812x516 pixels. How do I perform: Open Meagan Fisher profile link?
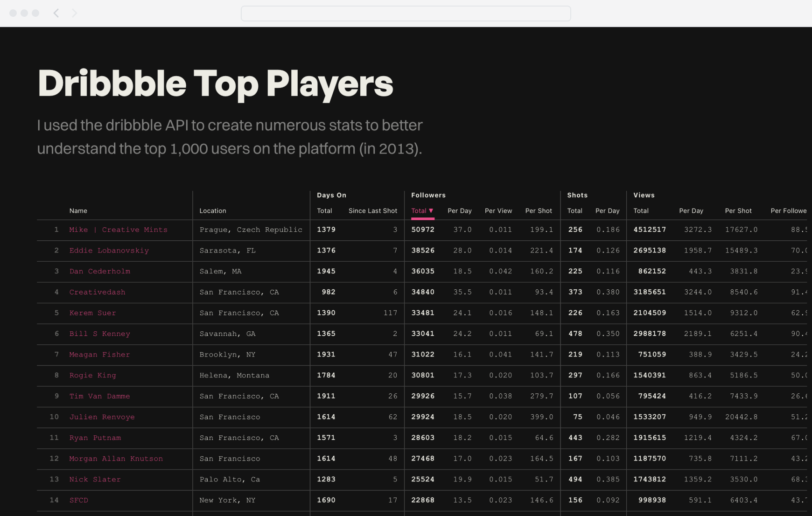tap(100, 355)
